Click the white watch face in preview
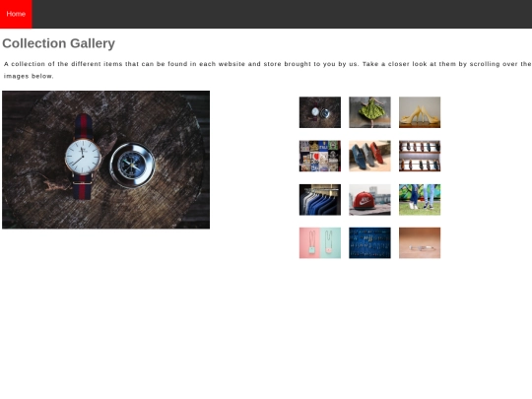This screenshot has height=399, width=532. [x=83, y=157]
